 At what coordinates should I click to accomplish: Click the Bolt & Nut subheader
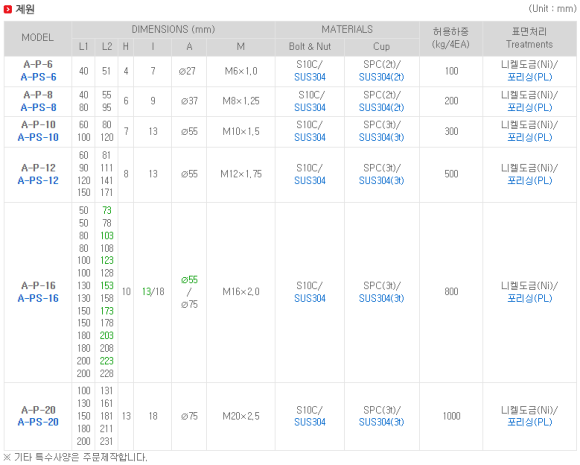click(x=310, y=47)
